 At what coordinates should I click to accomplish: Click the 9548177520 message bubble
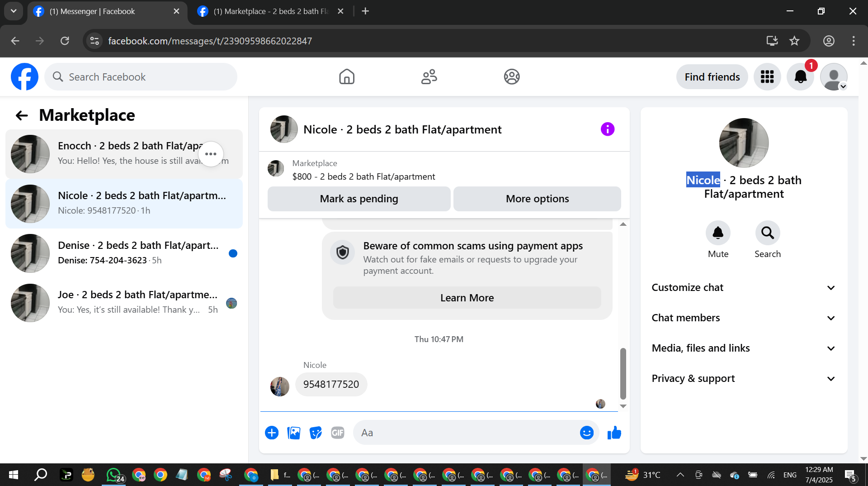click(331, 384)
